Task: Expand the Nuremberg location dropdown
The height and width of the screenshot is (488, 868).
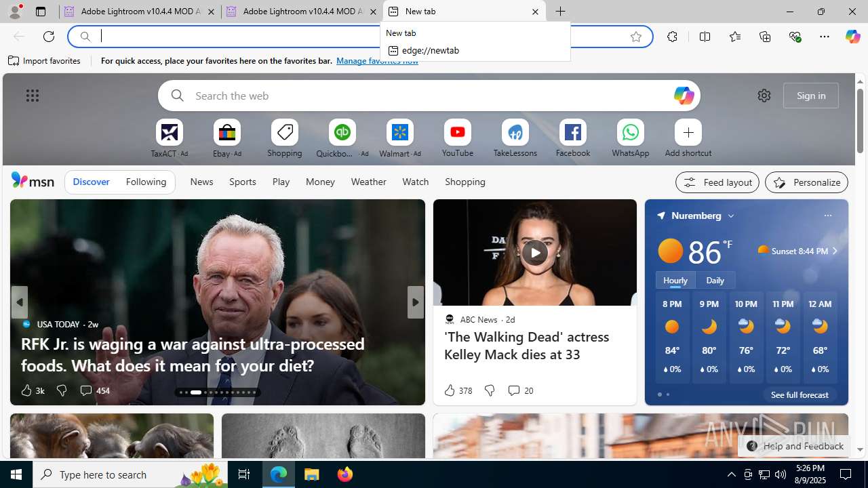Action: [731, 216]
